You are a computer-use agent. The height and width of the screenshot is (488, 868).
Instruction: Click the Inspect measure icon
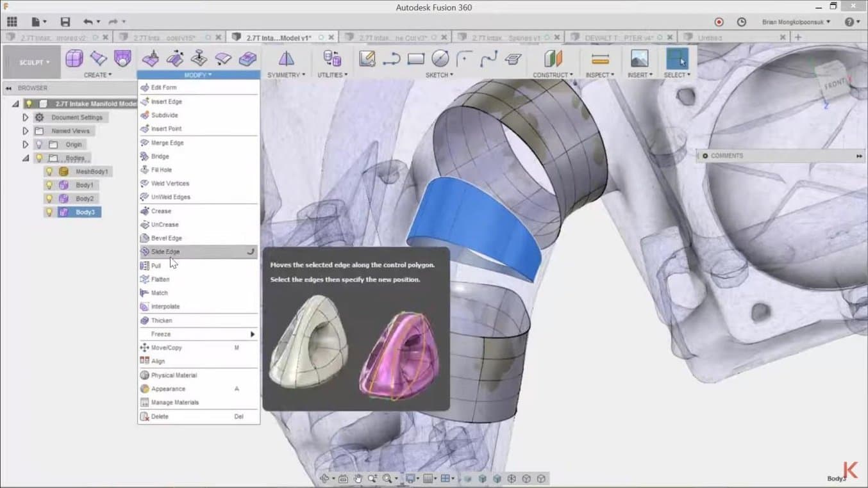pos(600,59)
